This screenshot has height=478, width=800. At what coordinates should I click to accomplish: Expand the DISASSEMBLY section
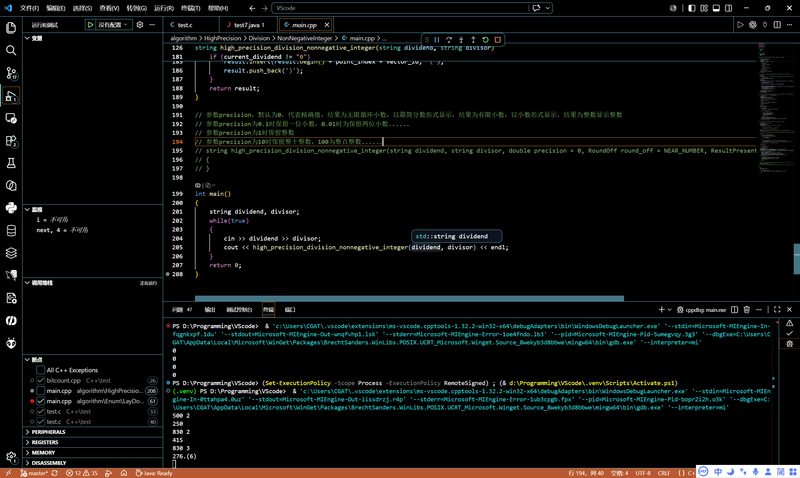click(93, 463)
